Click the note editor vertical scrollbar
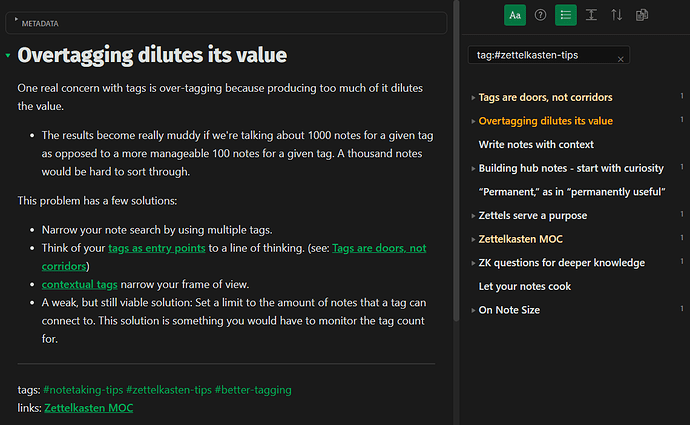 click(456, 161)
